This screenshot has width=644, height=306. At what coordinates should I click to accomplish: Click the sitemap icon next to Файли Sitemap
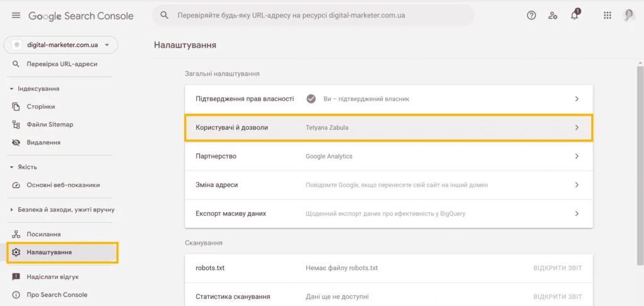pyautogui.click(x=16, y=124)
